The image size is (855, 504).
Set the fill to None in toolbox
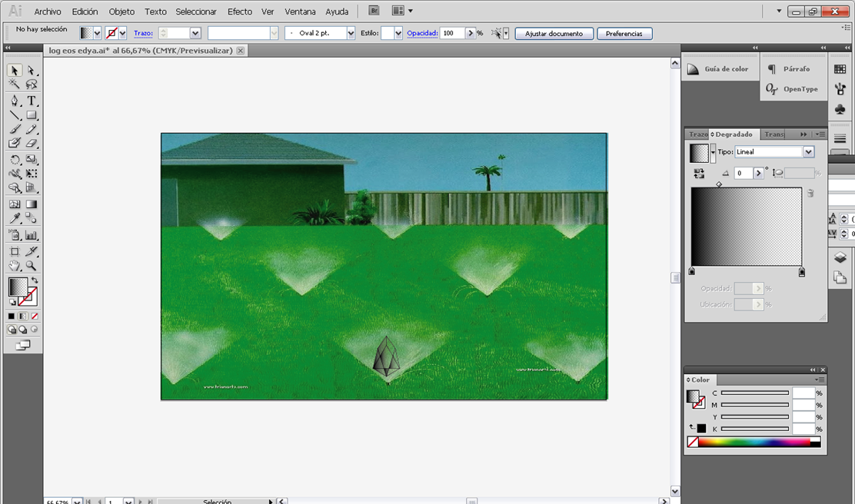pyautogui.click(x=35, y=316)
